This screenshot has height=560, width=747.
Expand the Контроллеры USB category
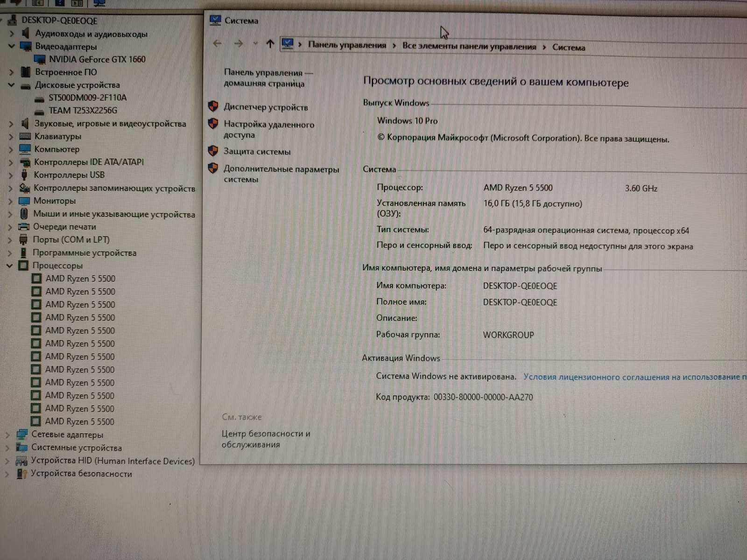click(x=10, y=175)
